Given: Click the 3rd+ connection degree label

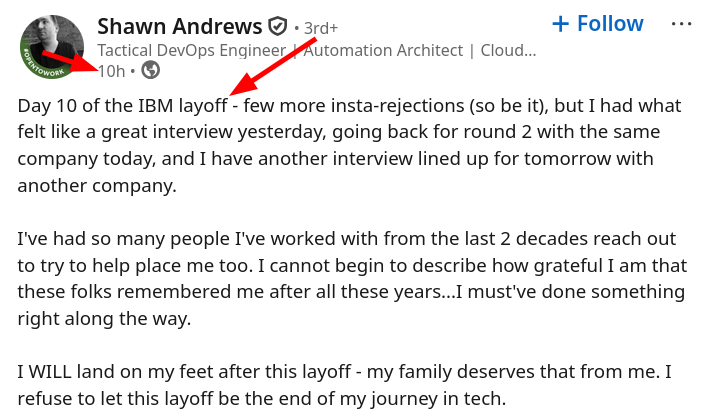Looking at the screenshot, I should (320, 28).
